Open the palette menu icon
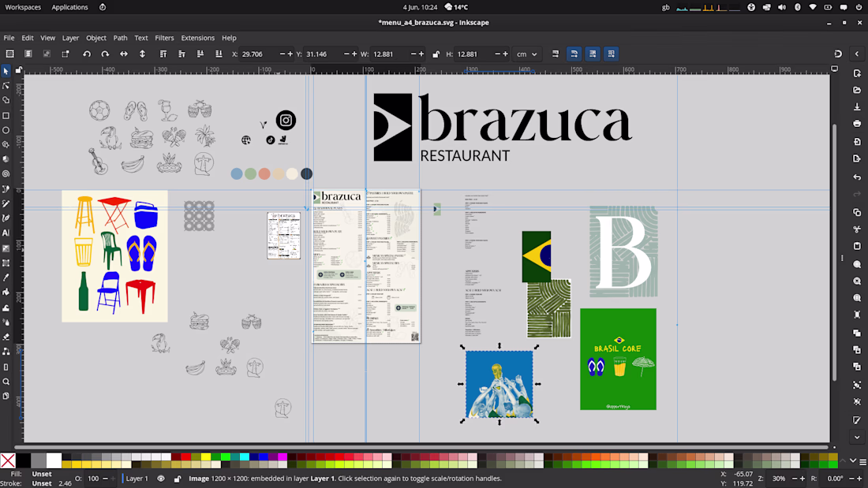The width and height of the screenshot is (868, 488). click(x=862, y=461)
